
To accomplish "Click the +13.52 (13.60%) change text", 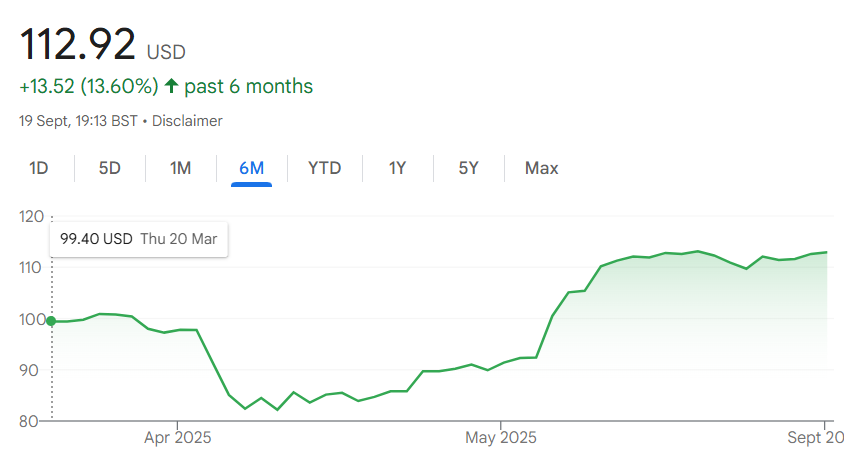I will click(x=89, y=86).
